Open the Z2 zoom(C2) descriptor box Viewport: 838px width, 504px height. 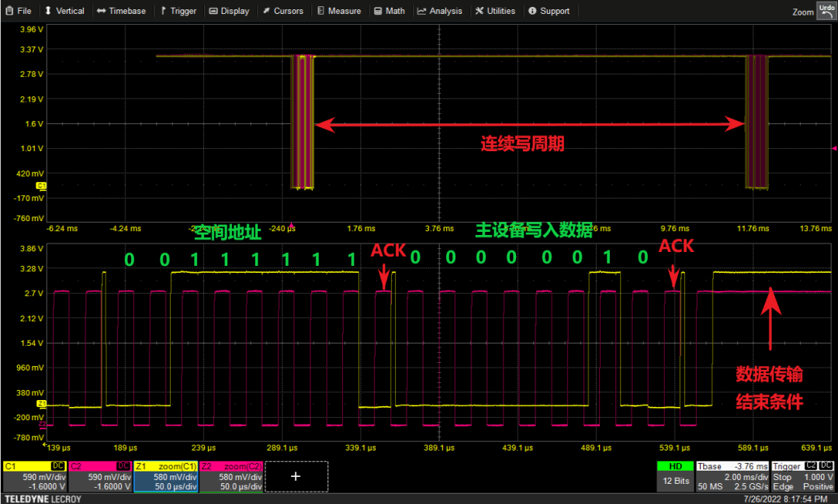[231, 477]
